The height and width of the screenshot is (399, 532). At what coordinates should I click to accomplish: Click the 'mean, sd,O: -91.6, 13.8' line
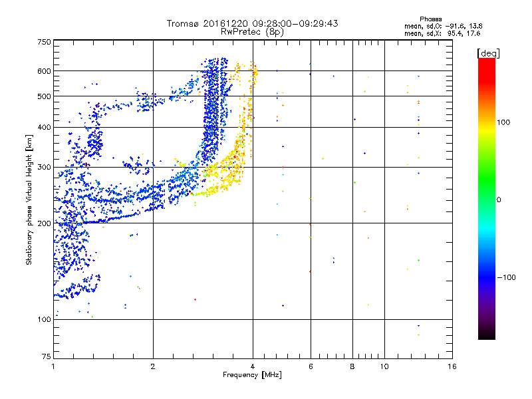pos(443,26)
